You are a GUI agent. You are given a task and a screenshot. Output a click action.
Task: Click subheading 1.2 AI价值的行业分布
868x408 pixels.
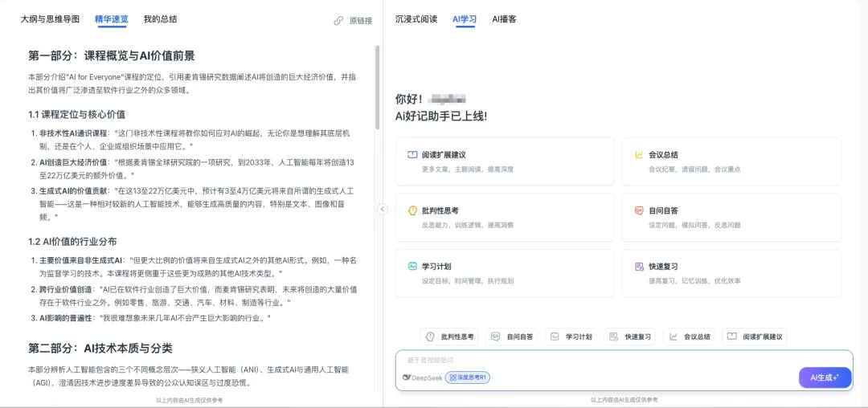click(x=72, y=242)
